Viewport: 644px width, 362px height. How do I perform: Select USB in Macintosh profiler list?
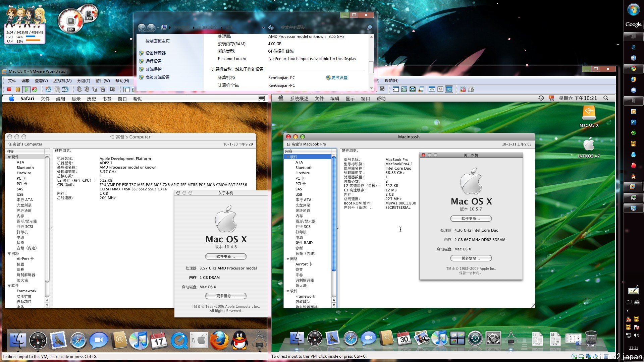coord(299,194)
